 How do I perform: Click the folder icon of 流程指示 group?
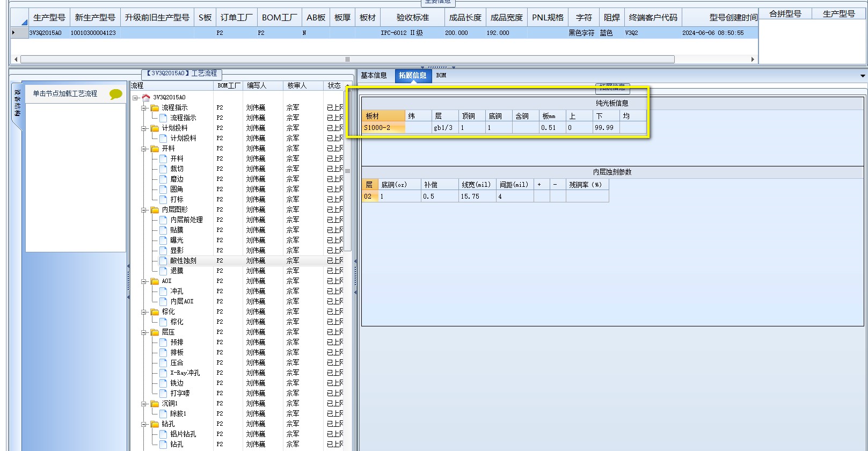tap(155, 107)
